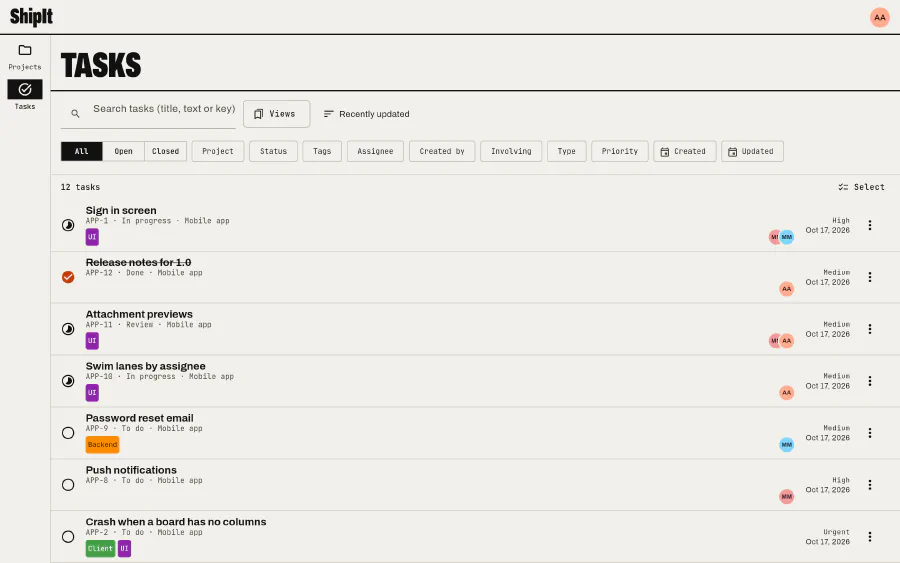900x563 pixels.
Task: Select the Closed filter tab
Action: click(165, 151)
